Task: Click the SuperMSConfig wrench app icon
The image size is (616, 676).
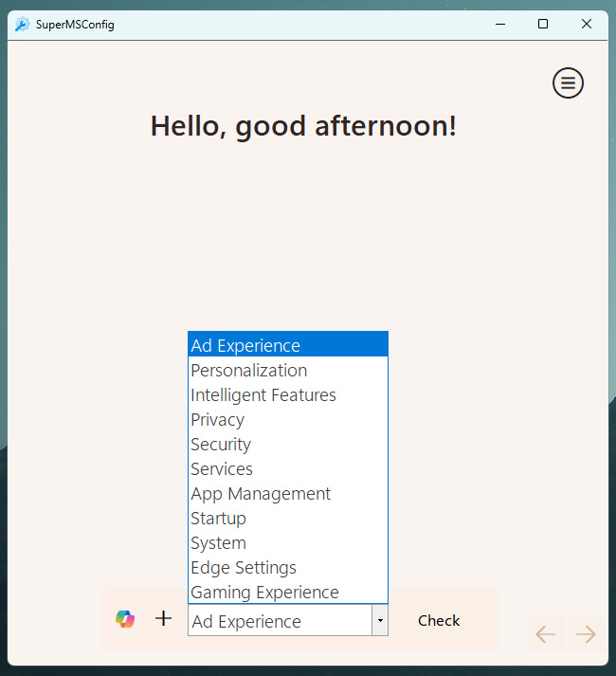Action: [22, 24]
